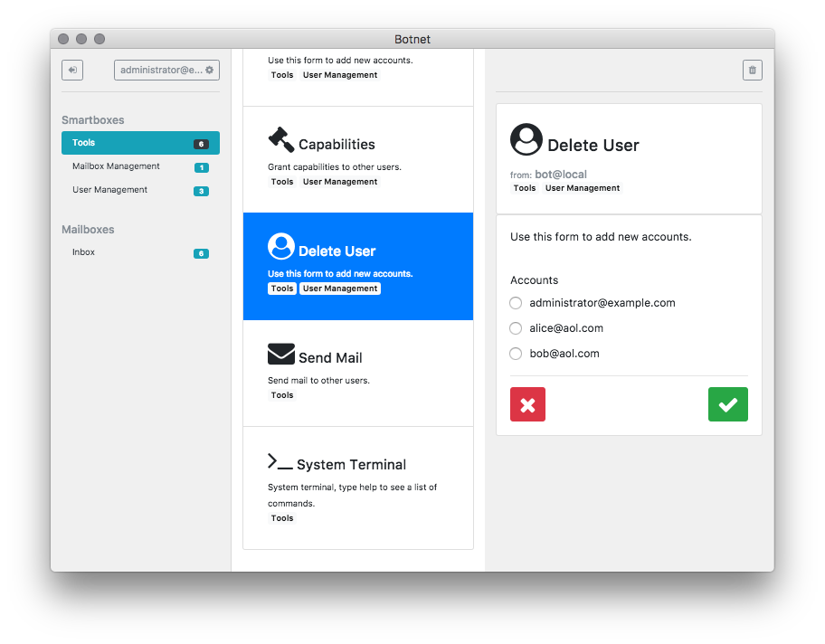Click the Smartboxes section heading
The height and width of the screenshot is (644, 825).
point(93,120)
